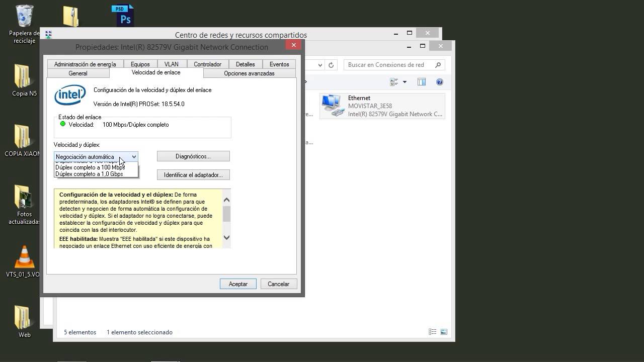Open the blue help question mark icon
The image size is (644, 362).
[x=440, y=82]
